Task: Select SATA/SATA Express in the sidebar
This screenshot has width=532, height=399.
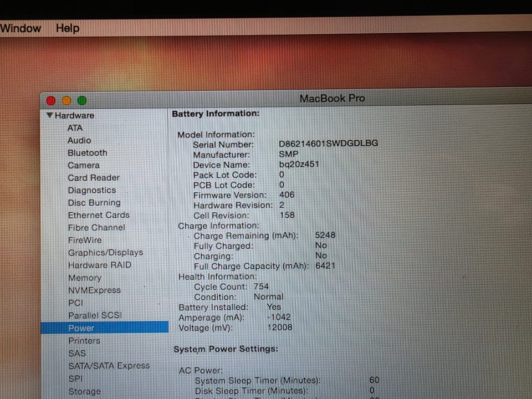Action: 109,366
